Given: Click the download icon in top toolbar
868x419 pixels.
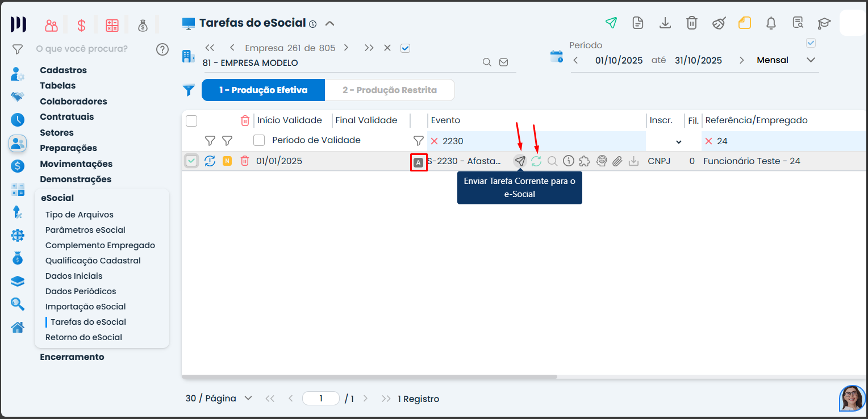Looking at the screenshot, I should [x=665, y=23].
